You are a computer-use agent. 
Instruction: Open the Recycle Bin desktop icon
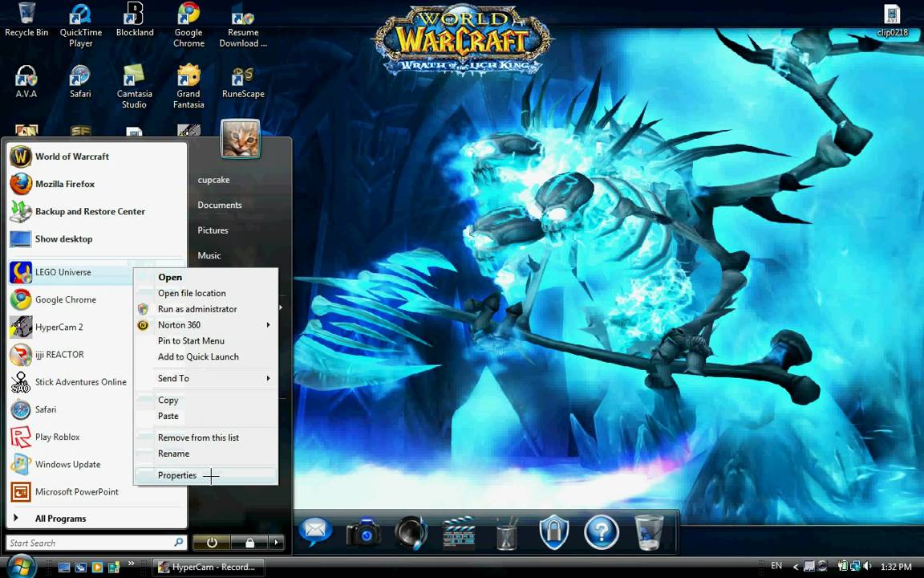point(26,20)
